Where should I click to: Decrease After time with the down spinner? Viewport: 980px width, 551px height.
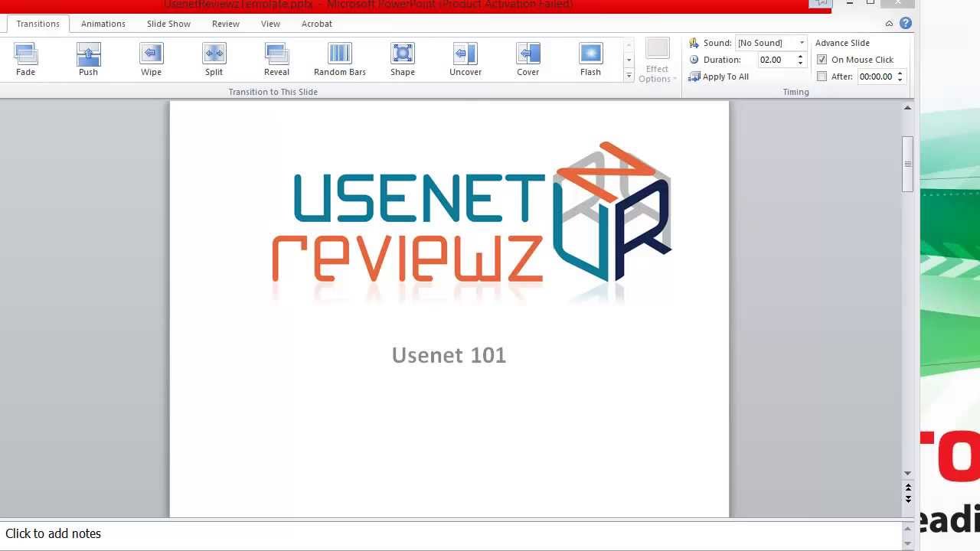pos(900,80)
